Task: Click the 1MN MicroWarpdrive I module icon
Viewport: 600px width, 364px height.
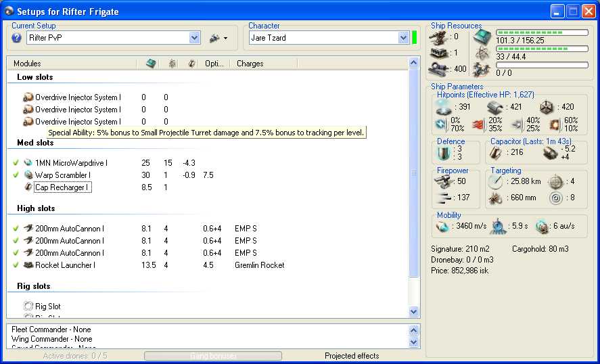Action: [28, 162]
